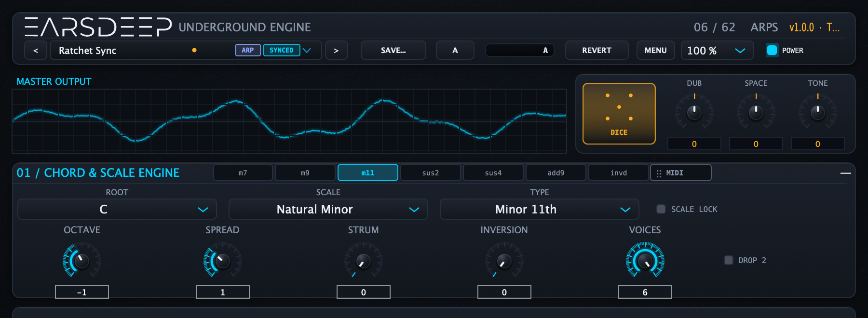This screenshot has width=868, height=318.
Task: Click the MASTER OUTPUT label
Action: 54,81
